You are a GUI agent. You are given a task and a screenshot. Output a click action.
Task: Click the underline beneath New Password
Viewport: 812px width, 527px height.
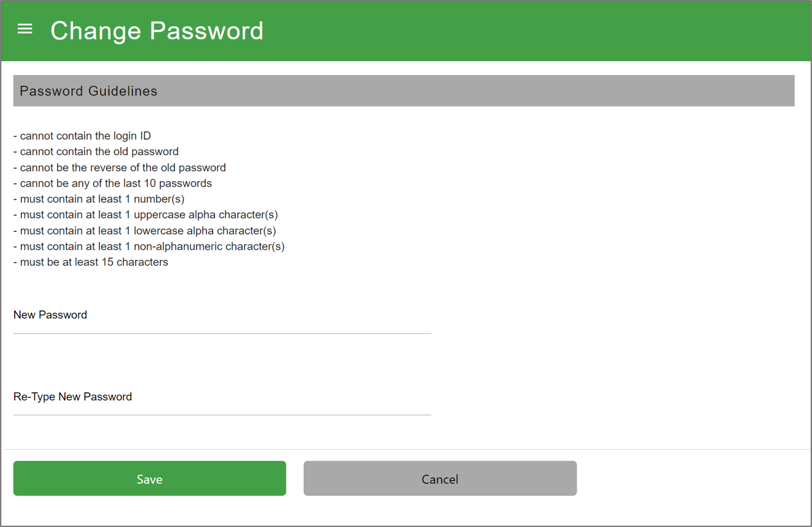[x=222, y=333]
